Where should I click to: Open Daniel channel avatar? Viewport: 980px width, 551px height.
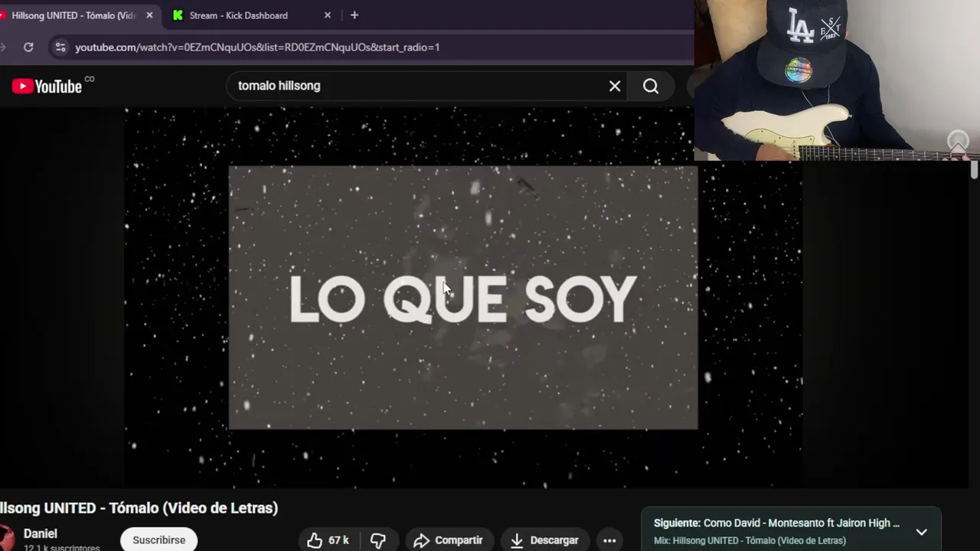6,539
